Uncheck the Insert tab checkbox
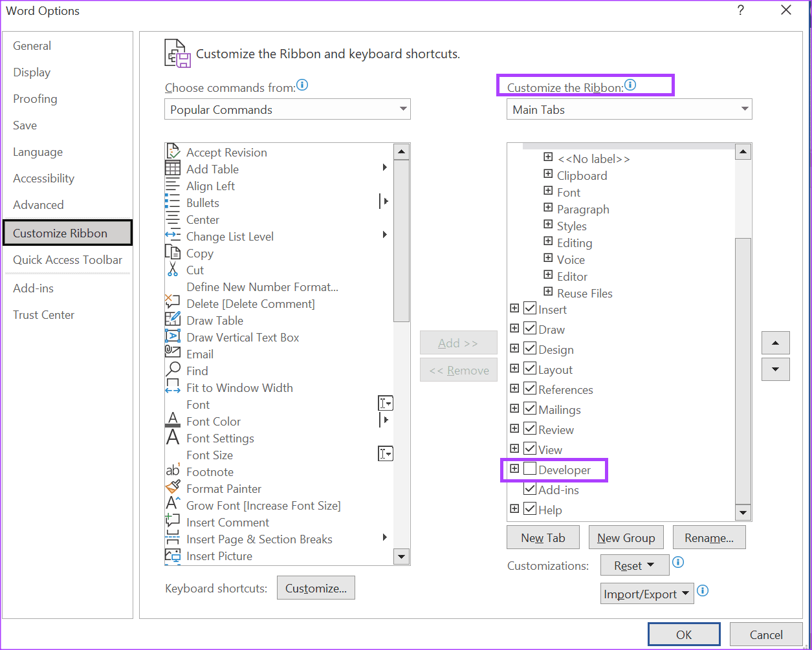The width and height of the screenshot is (812, 650). tap(530, 309)
